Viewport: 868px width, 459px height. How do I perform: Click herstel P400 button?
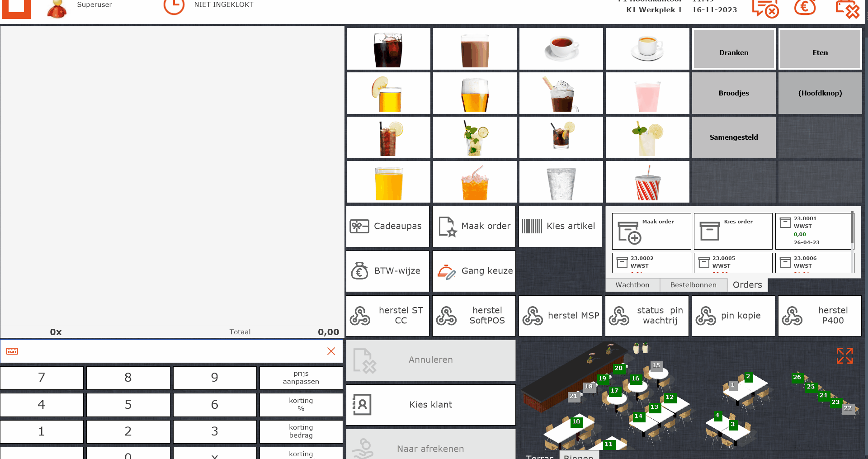(x=820, y=316)
